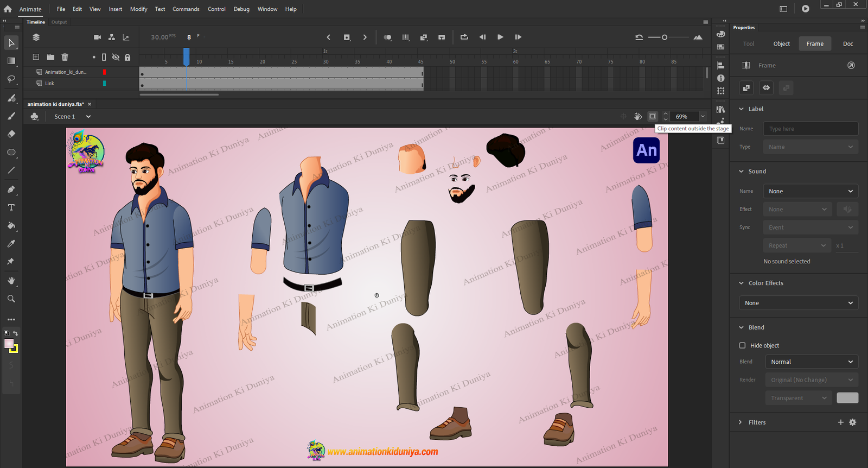Collapse the Label section
Image resolution: width=868 pixels, height=468 pixels.
click(741, 109)
